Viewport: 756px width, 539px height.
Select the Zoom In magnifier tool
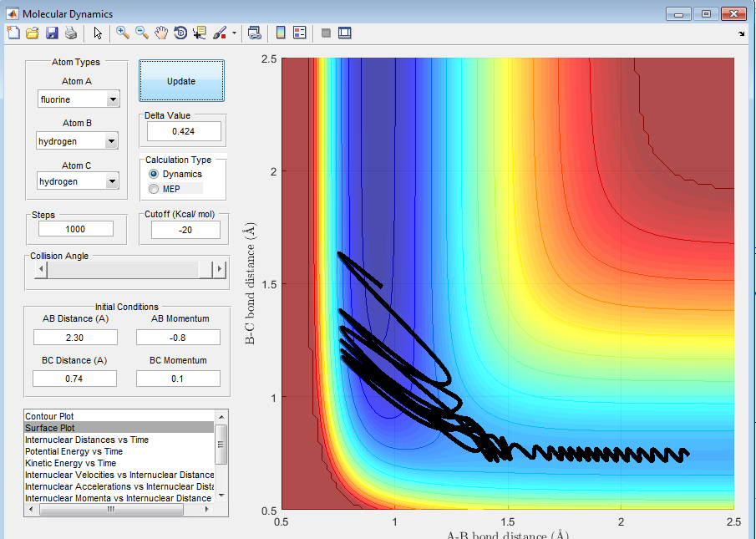123,33
